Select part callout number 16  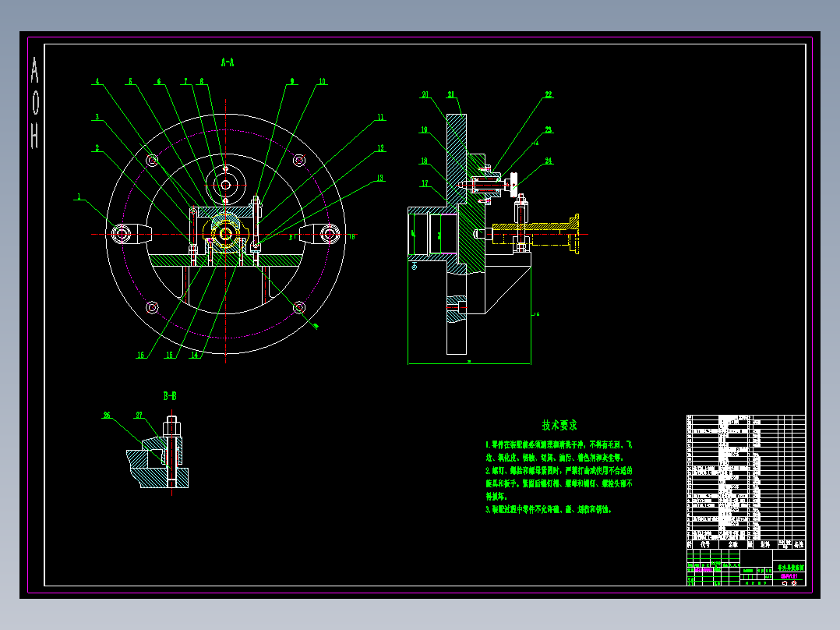pyautogui.click(x=140, y=355)
